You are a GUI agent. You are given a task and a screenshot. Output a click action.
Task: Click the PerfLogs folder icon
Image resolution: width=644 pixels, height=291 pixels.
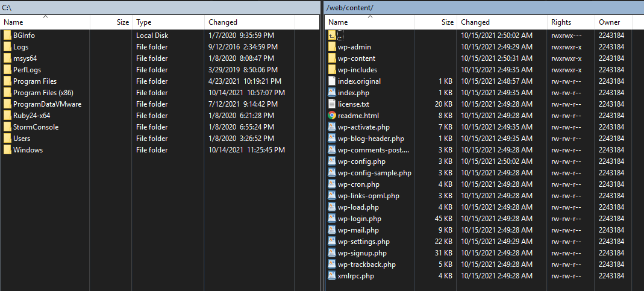coord(7,70)
